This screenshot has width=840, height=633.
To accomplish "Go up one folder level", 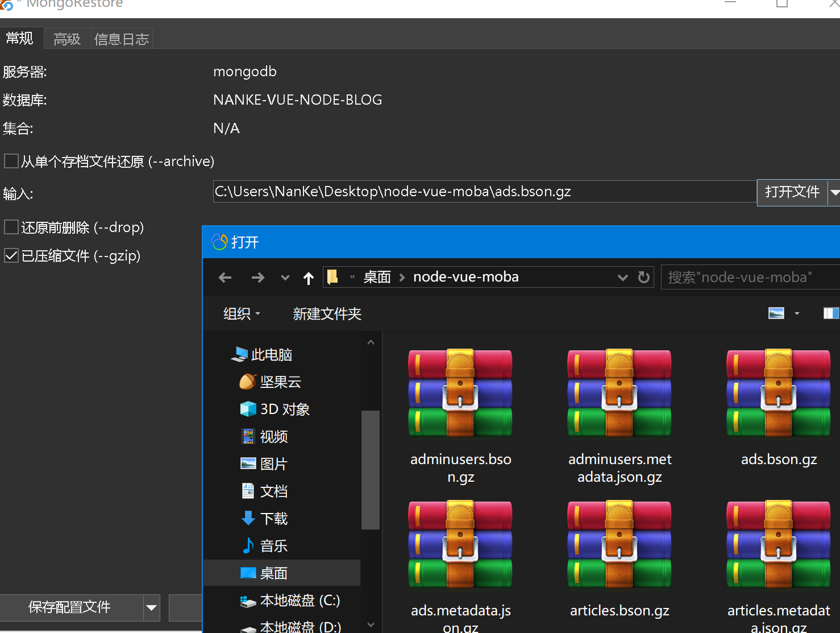I will coord(309,278).
